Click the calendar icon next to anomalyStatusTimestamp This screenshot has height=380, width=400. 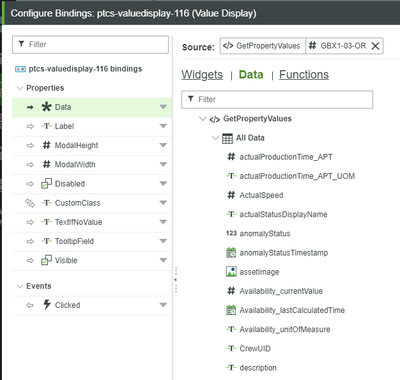pyautogui.click(x=231, y=253)
